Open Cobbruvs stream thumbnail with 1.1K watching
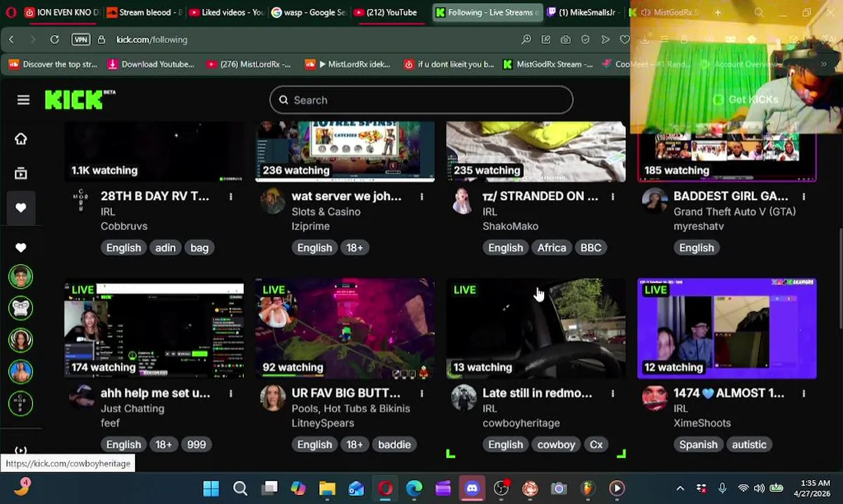This screenshot has width=843, height=504. (x=154, y=152)
